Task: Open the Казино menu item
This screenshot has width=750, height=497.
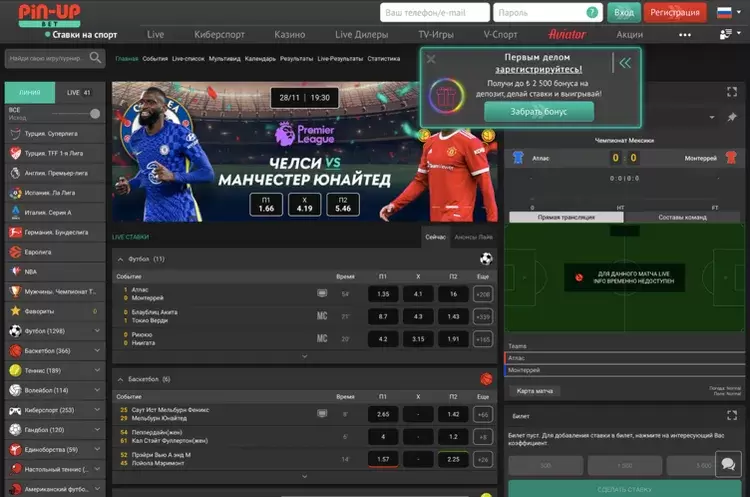Action: click(x=289, y=34)
